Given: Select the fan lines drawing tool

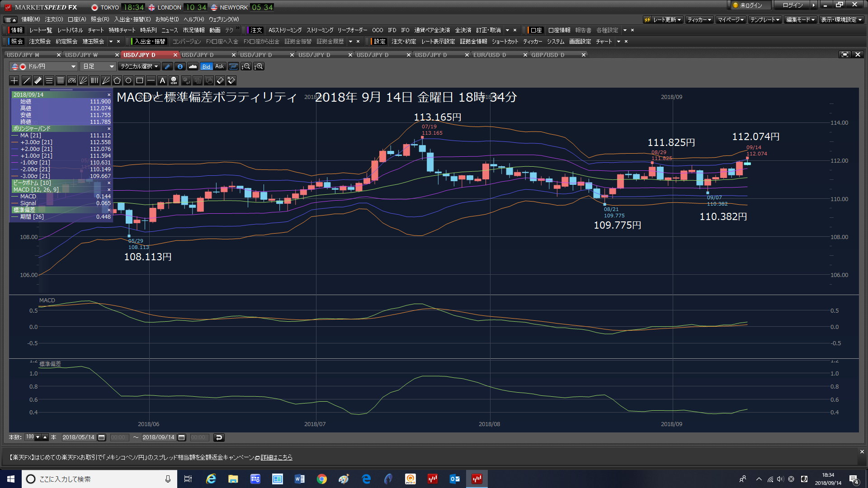Looking at the screenshot, I should point(83,80).
